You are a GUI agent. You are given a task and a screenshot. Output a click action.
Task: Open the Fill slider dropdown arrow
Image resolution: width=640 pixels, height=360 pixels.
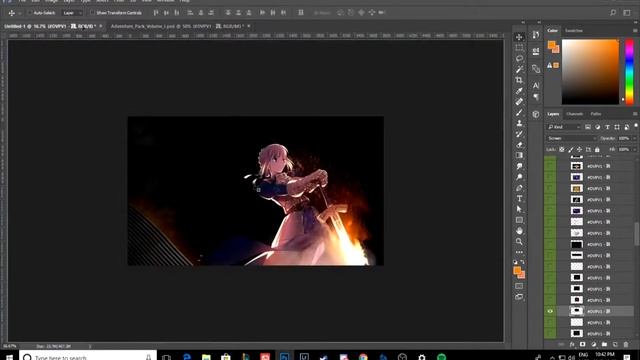[634, 149]
